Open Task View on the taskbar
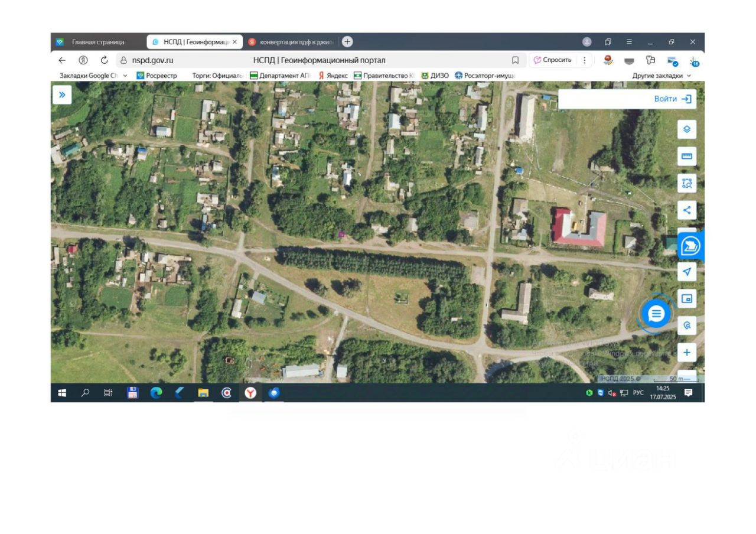Screen dimensions: 756x534 click(109, 393)
